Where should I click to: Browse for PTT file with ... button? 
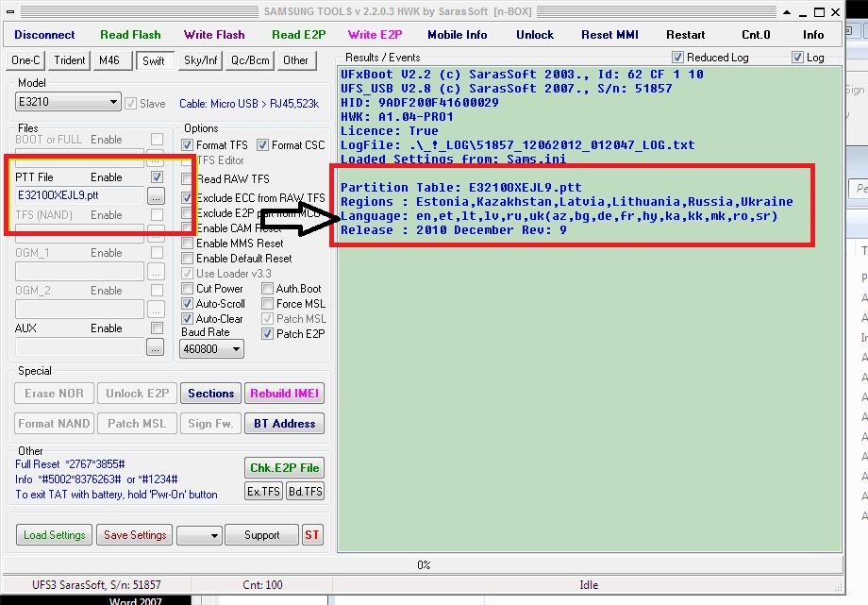[156, 196]
